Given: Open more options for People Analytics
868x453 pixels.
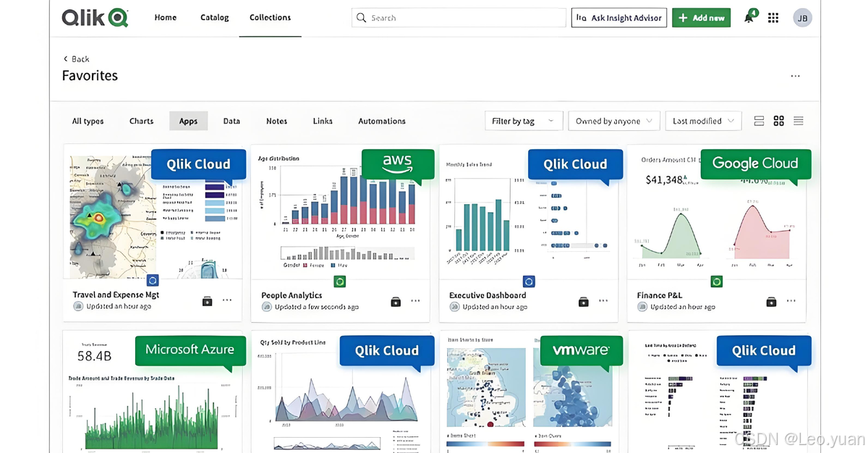Looking at the screenshot, I should pyautogui.click(x=415, y=300).
